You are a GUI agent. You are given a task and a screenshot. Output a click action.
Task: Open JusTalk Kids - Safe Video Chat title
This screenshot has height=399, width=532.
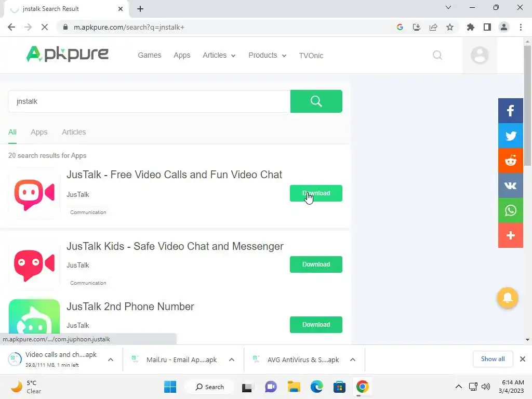tap(175, 246)
